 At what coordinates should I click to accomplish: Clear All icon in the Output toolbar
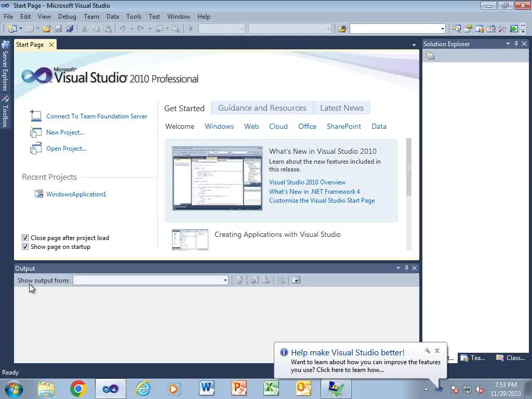coord(281,280)
